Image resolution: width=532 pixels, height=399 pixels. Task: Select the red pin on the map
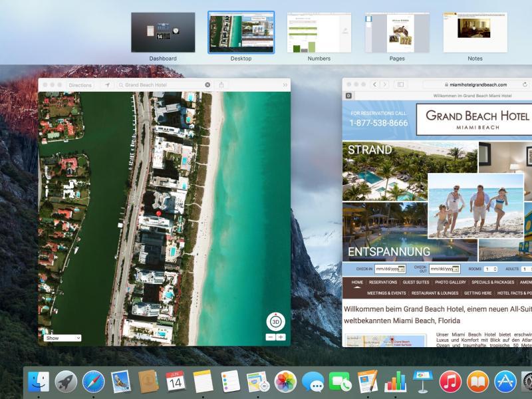tap(158, 213)
